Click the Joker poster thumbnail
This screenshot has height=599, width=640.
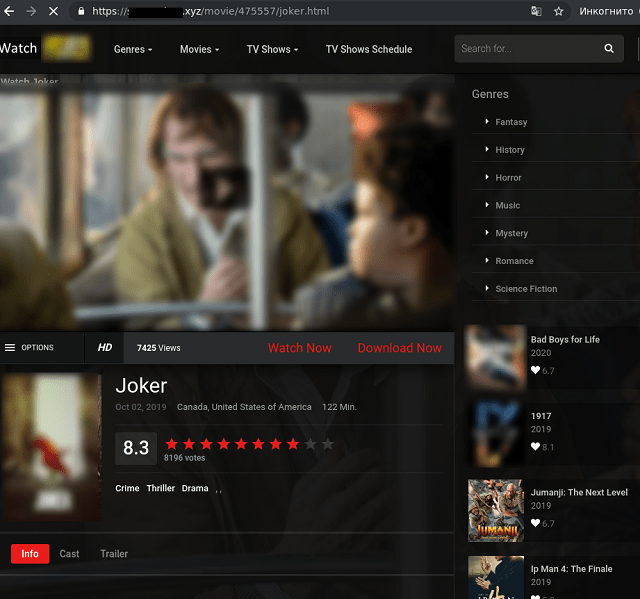click(x=51, y=447)
